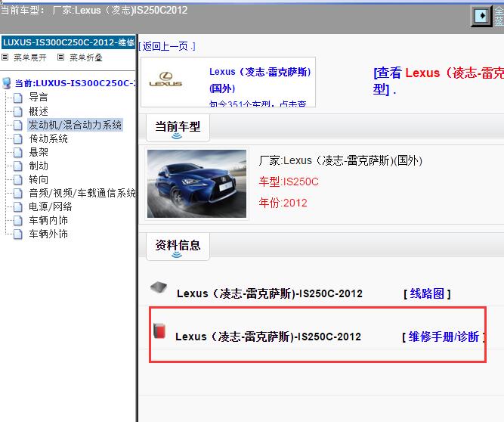Open the 维修手册/诊断 link
The height and width of the screenshot is (422, 504).
pos(444,337)
